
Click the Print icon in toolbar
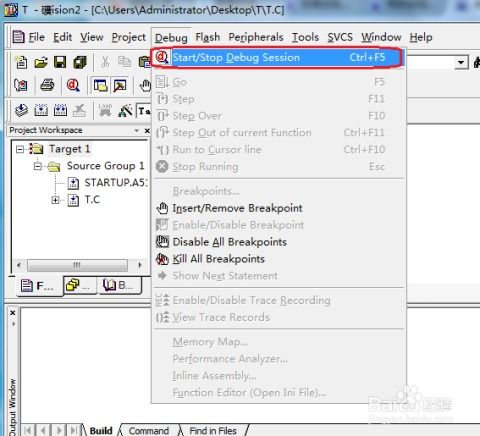47,86
